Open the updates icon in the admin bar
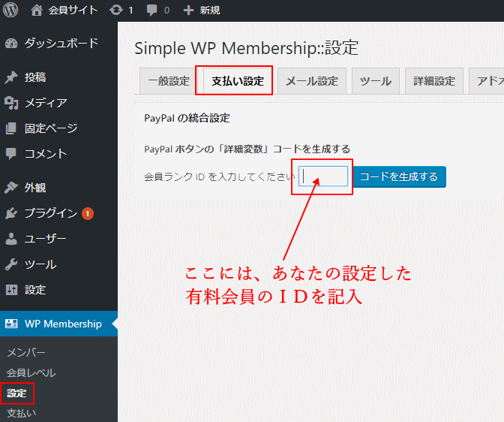Image resolution: width=504 pixels, height=422 pixels. coord(116,11)
